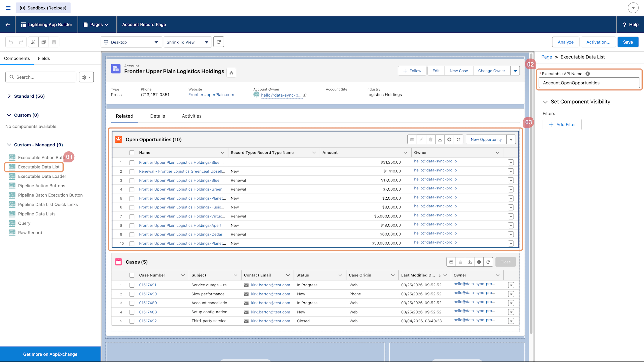Open Get more on AppExchange
Screen dimensions: 644x362
coord(50,354)
